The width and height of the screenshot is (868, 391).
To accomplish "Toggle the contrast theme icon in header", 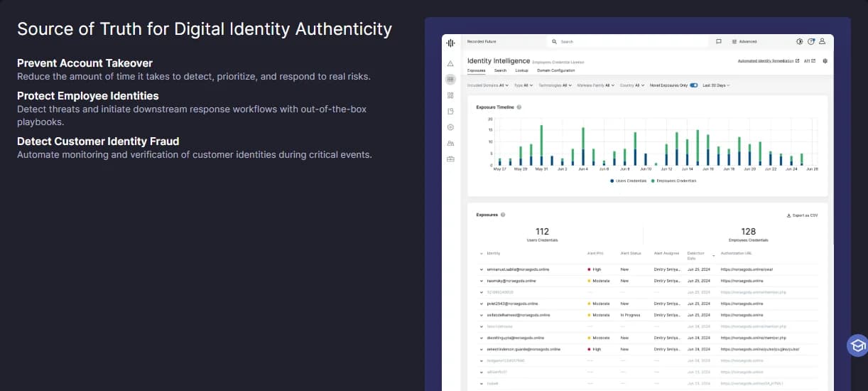I will point(801,41).
